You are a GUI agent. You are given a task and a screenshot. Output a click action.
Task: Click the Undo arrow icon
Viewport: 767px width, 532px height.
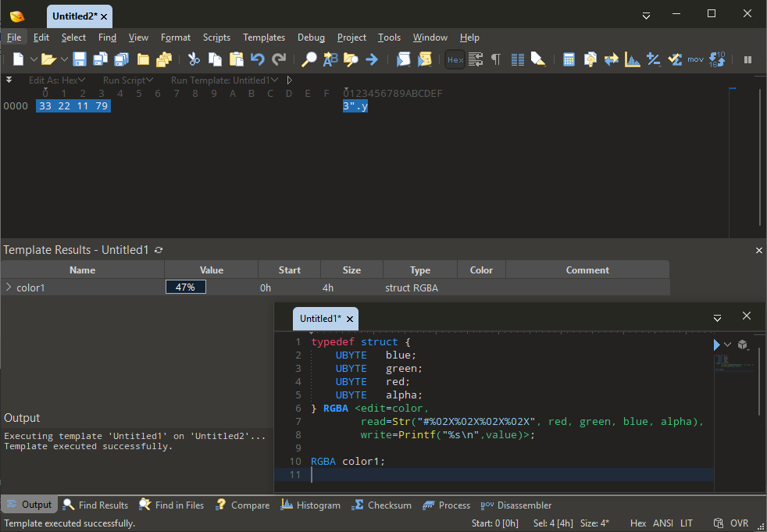[258, 59]
